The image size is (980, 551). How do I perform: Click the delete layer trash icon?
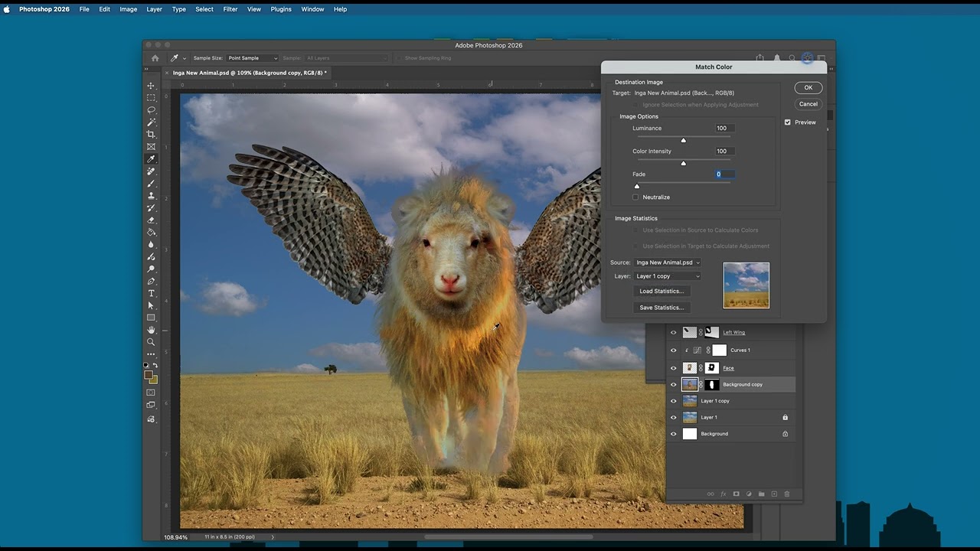pyautogui.click(x=786, y=494)
